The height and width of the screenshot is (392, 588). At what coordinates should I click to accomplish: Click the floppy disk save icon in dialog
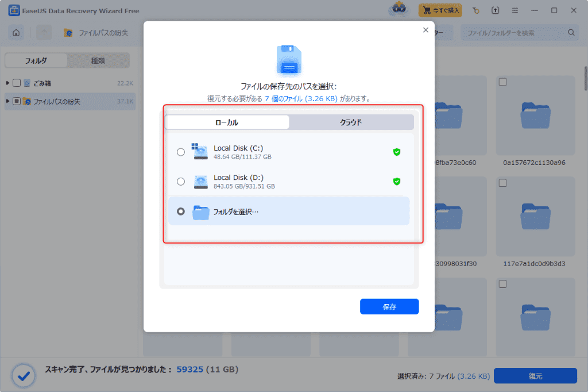(289, 60)
